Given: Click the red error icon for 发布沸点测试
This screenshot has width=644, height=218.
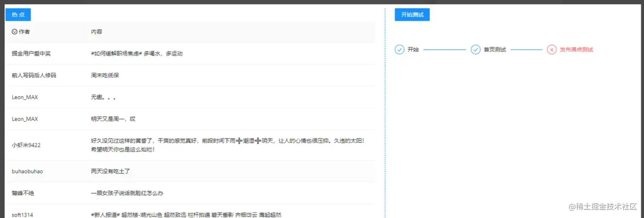Looking at the screenshot, I should (552, 50).
